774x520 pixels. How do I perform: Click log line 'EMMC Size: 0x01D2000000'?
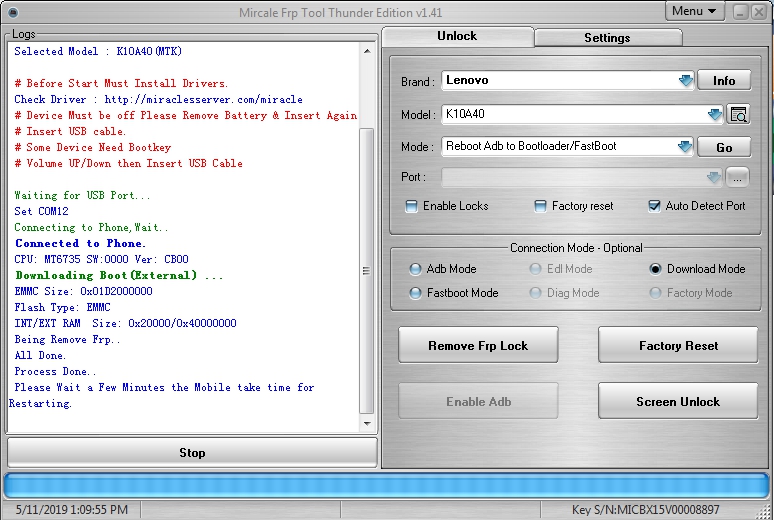click(83, 291)
